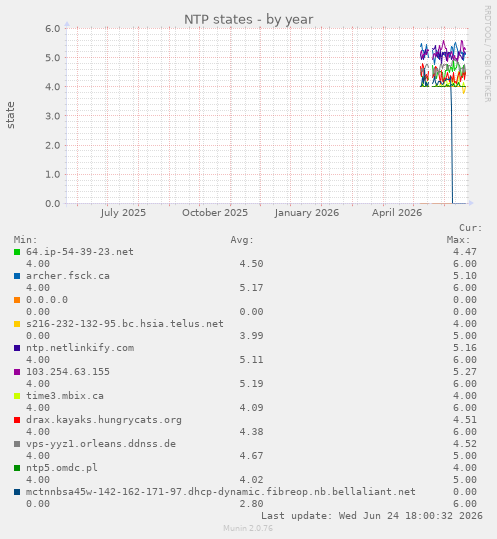Click the October 2025 x-axis label
The height and width of the screenshot is (539, 497).
tap(215, 213)
